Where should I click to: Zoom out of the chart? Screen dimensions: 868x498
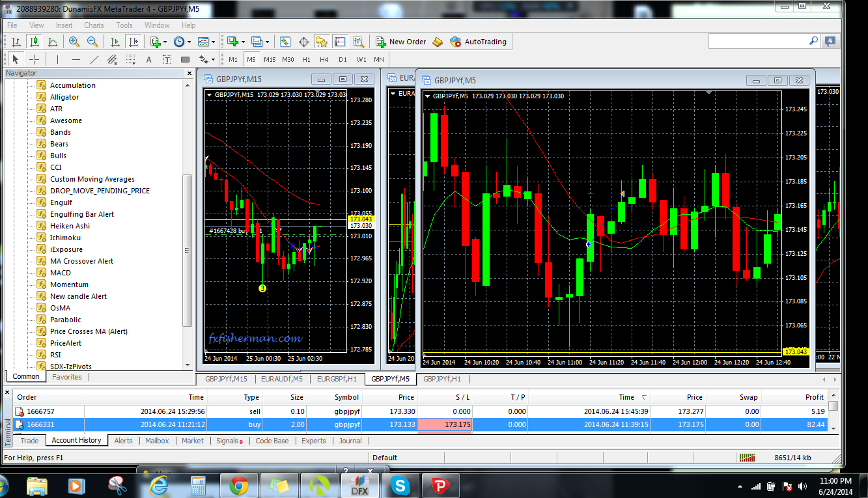click(x=92, y=42)
